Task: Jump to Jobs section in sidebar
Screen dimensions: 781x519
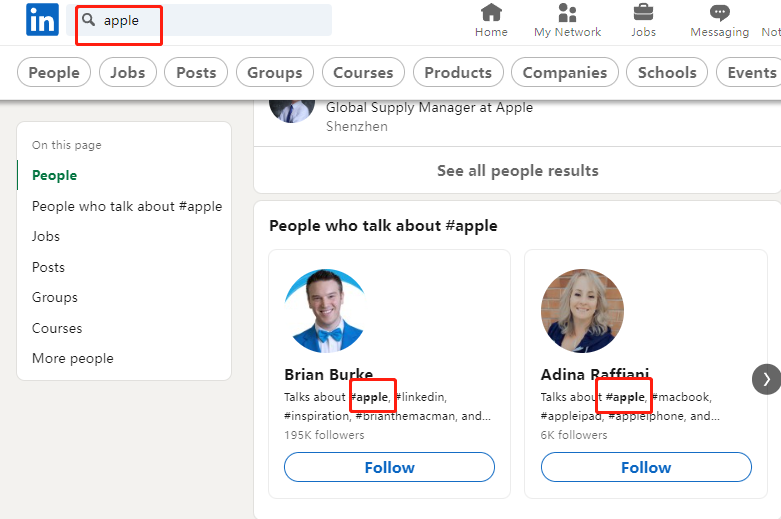Action: pos(46,236)
